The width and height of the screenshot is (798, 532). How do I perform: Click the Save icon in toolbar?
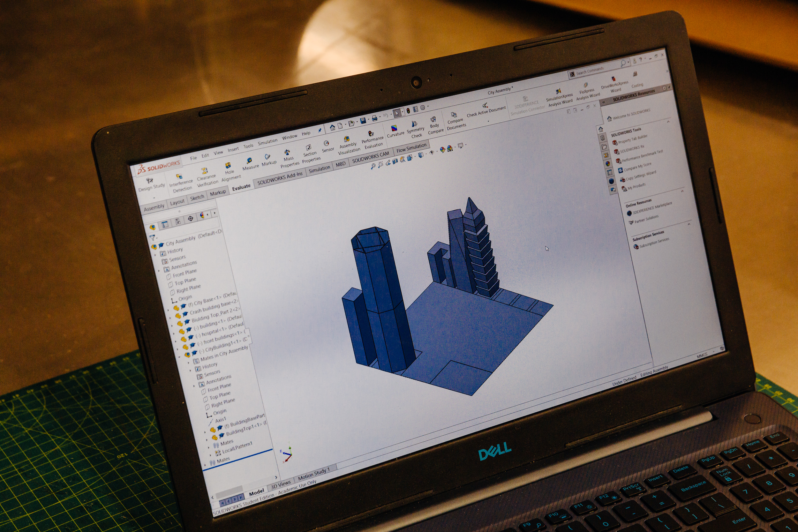363,120
